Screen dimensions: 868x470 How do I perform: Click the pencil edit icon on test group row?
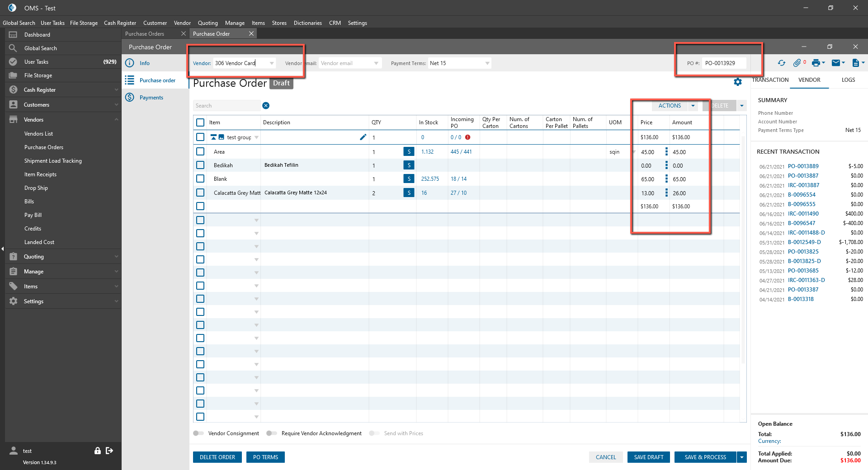[x=363, y=137]
